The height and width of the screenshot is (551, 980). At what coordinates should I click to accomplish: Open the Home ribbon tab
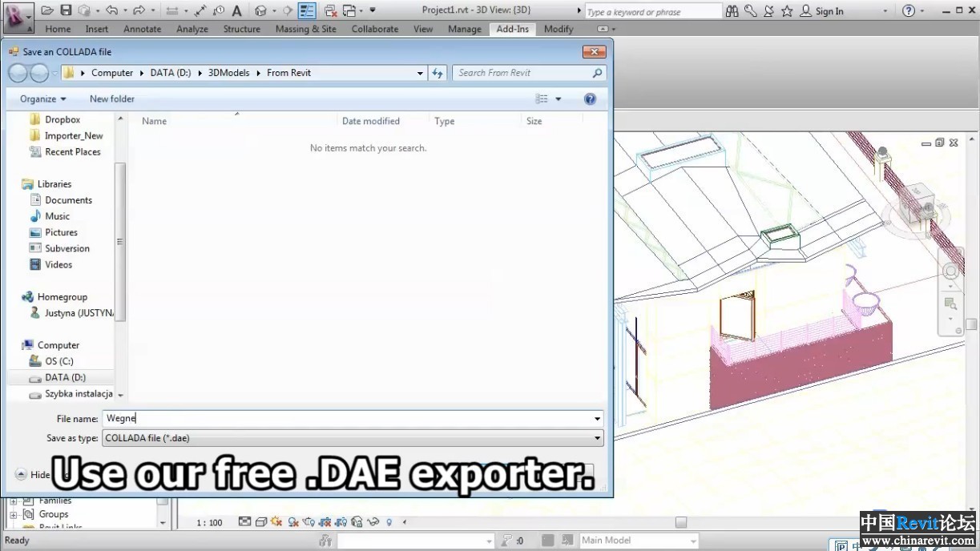58,29
